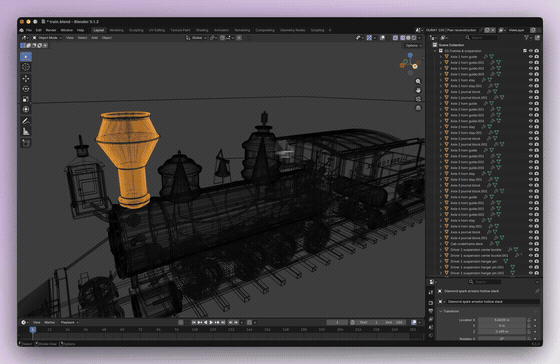Open the Tool properties tab
This screenshot has height=364, width=560.
431,292
